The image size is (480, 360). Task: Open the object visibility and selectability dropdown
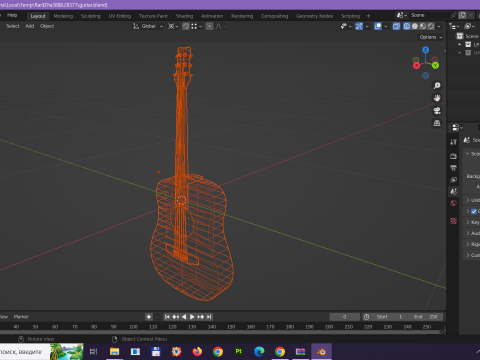pyautogui.click(x=346, y=26)
